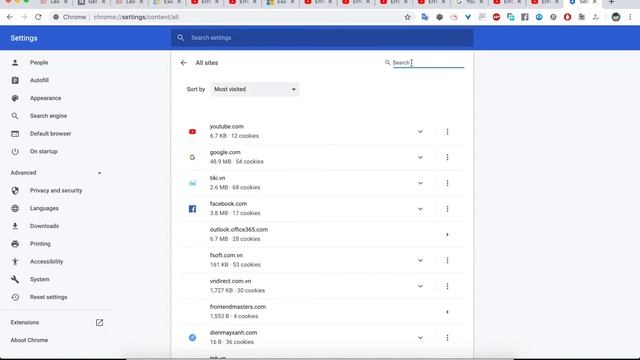The height and width of the screenshot is (360, 640).
Task: Reload the current page
Action: point(38,17)
